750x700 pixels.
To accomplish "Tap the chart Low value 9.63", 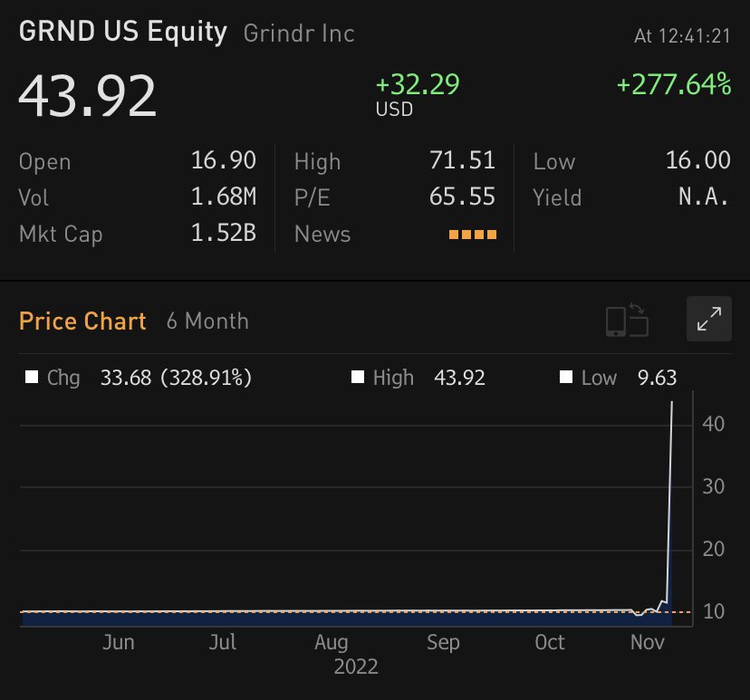I will point(658,378).
